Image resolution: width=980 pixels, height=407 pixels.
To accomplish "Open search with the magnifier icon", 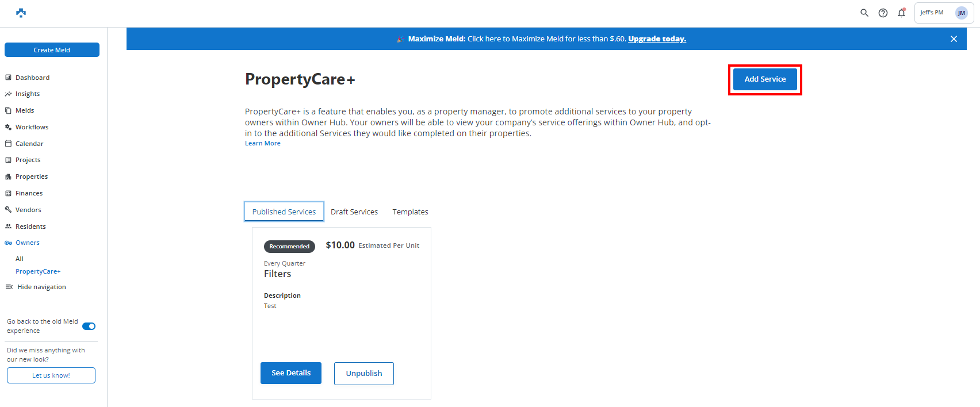I will 864,13.
